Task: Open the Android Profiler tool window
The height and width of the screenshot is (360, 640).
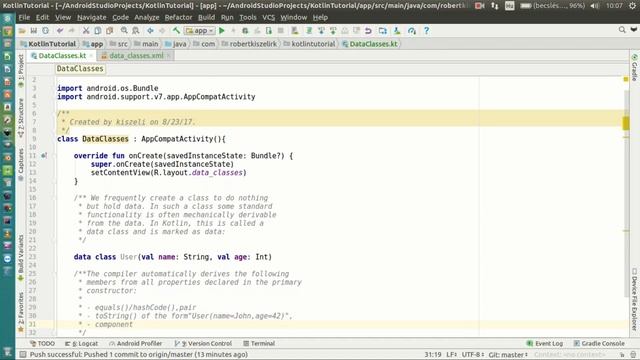Action: (136, 343)
